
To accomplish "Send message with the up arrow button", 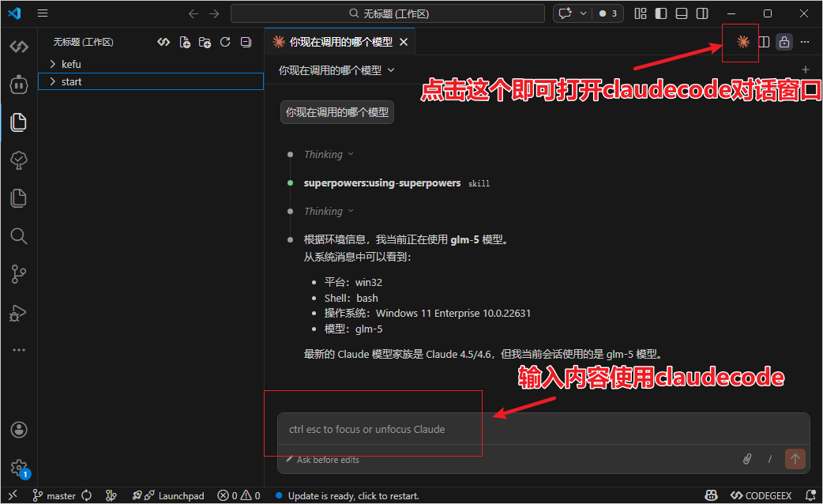I will point(795,459).
